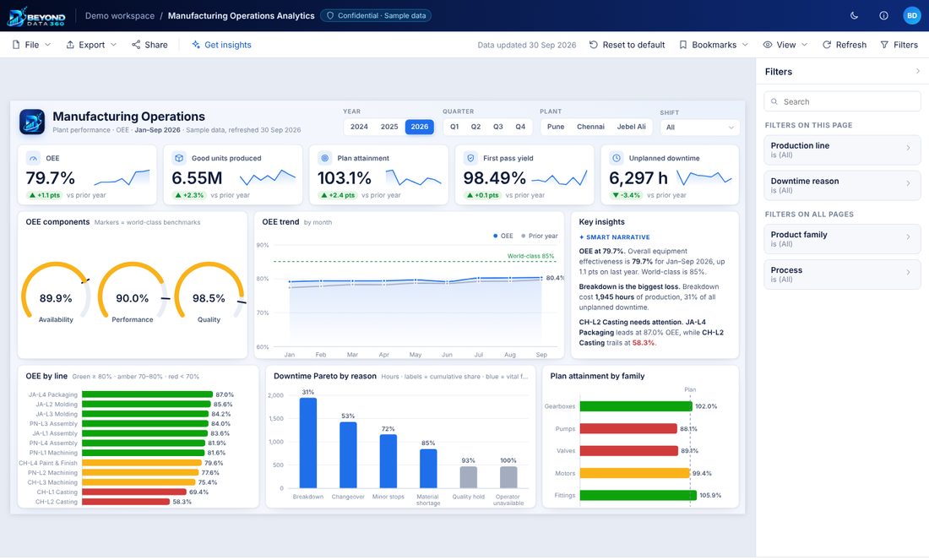Click the Smart Narrative sparkle icon

click(582, 237)
